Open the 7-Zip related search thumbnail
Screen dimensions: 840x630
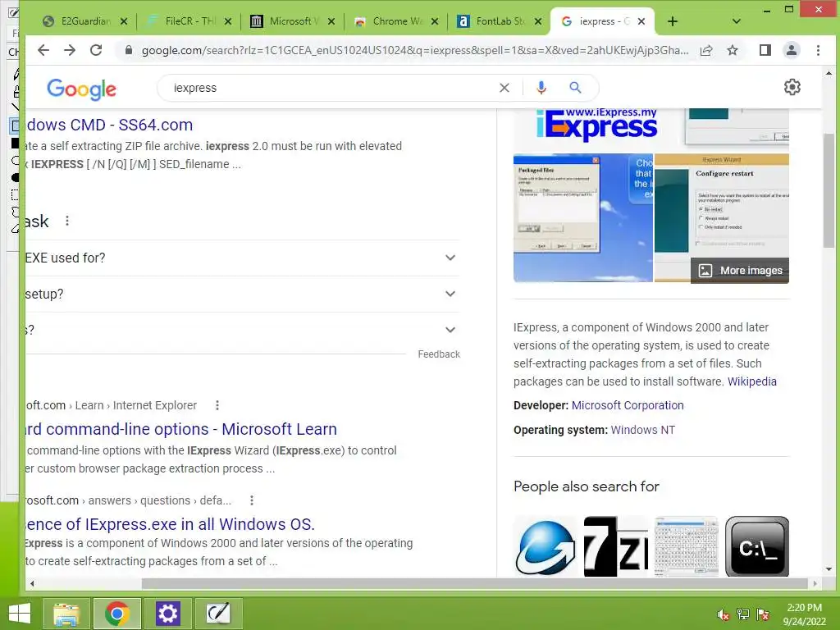pyautogui.click(x=615, y=546)
